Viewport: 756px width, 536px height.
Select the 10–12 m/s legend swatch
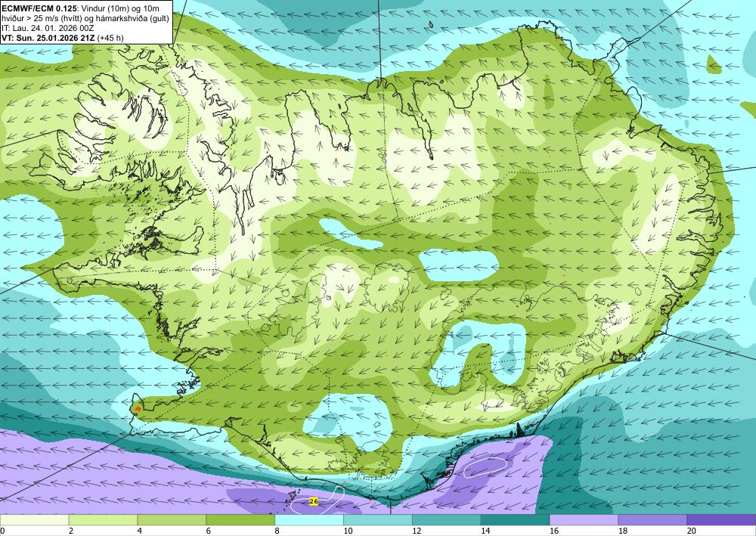point(377,520)
